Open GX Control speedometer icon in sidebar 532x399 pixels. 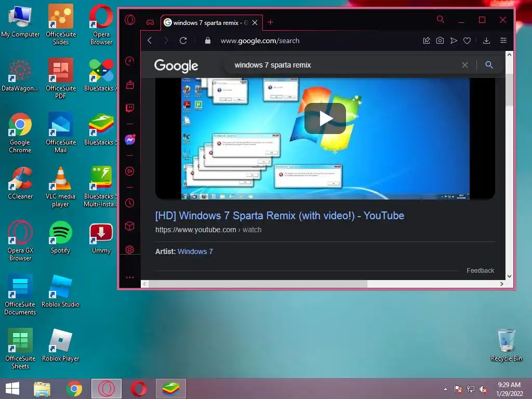129,61
